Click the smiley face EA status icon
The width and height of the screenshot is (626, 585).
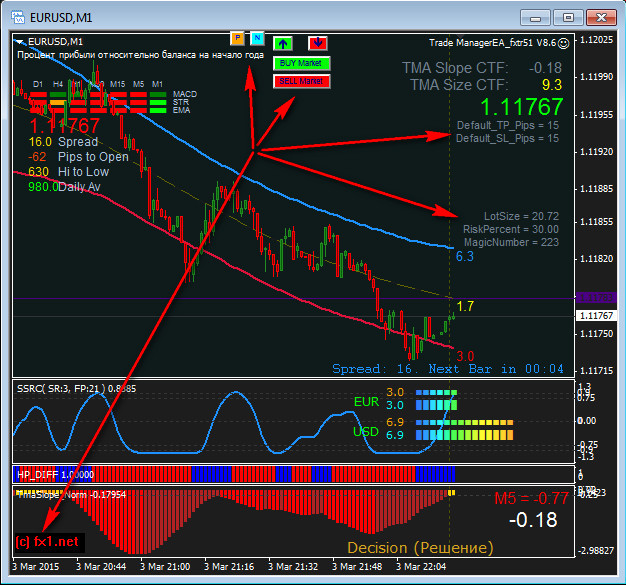[x=563, y=43]
